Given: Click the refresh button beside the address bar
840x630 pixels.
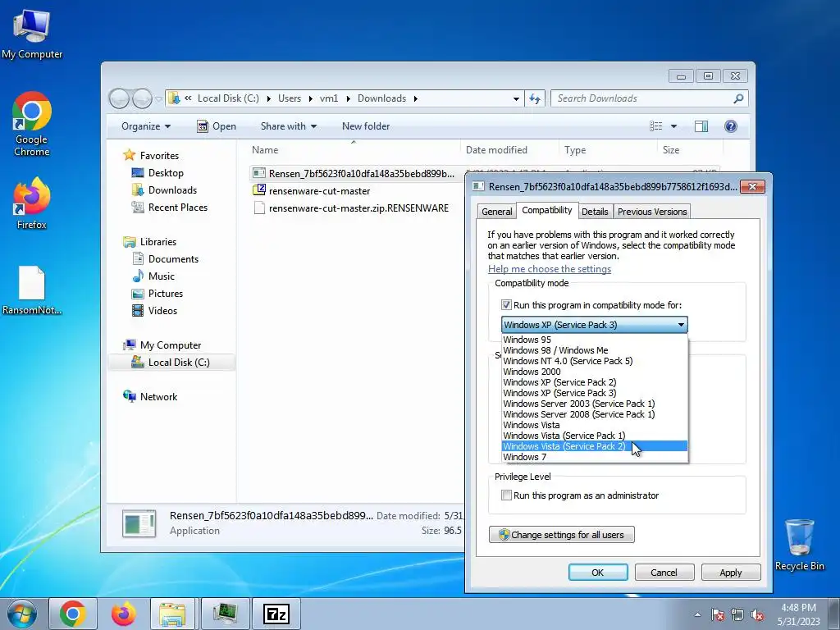Looking at the screenshot, I should (x=535, y=98).
